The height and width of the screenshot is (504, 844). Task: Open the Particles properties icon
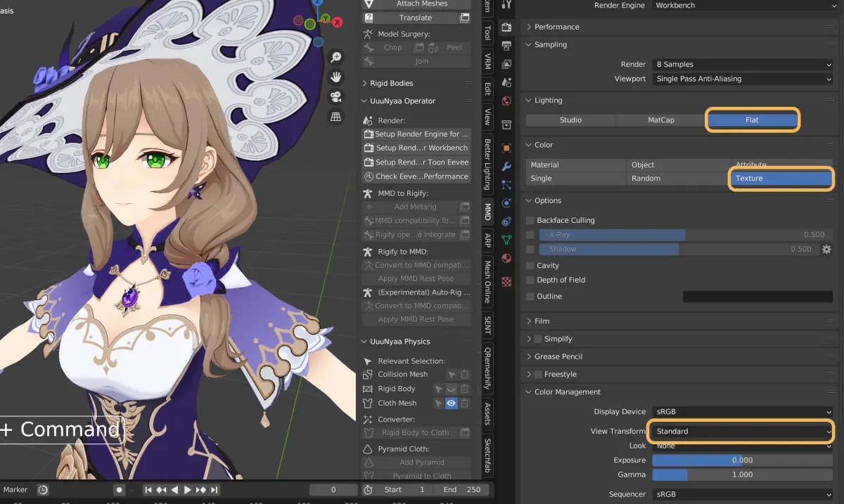506,185
